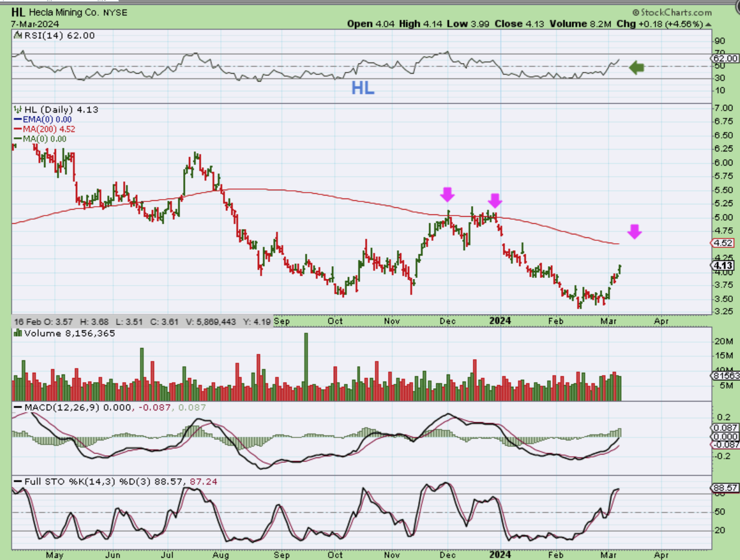
Task: Click the 81563 volume value tag
Action: pos(725,375)
